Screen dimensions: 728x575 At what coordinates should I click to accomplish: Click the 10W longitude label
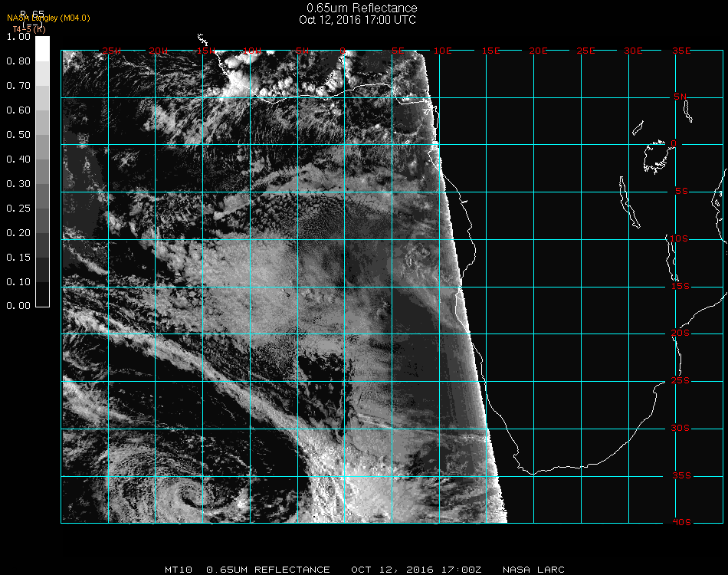[x=253, y=51]
